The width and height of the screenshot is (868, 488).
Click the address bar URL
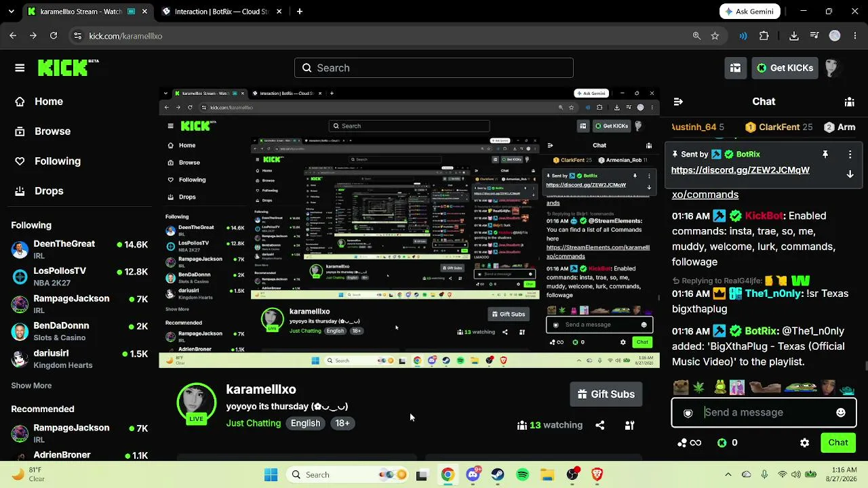tap(125, 36)
